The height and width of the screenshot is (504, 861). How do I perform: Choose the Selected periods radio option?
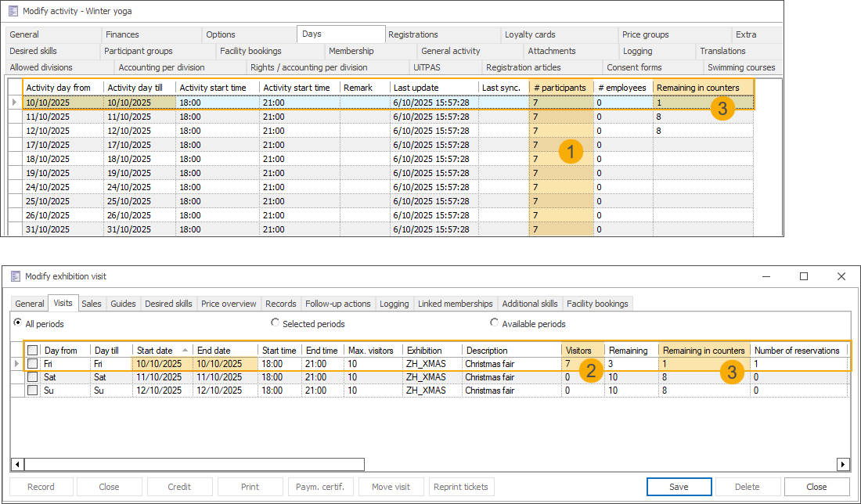(275, 323)
